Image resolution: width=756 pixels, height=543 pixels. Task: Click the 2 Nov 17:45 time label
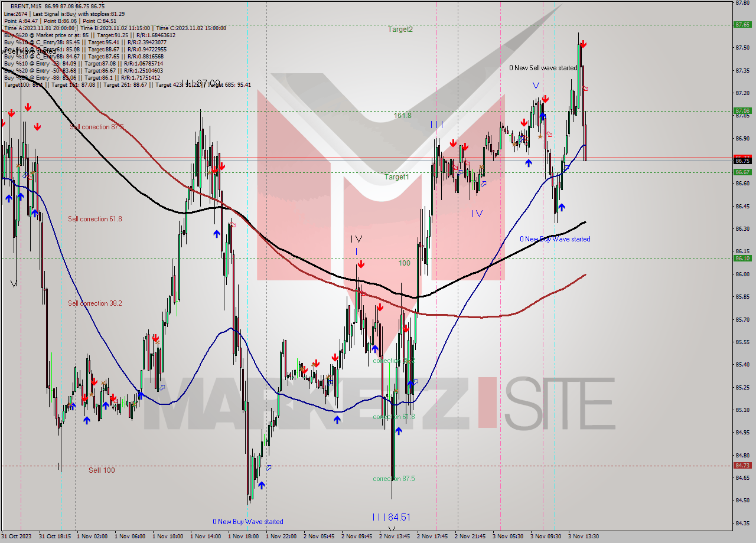[x=432, y=537]
